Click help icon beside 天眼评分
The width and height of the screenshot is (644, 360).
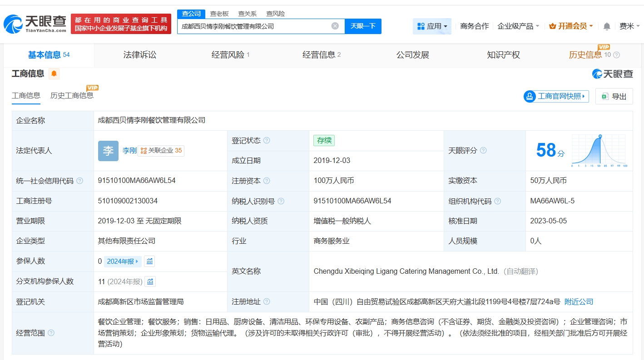483,150
